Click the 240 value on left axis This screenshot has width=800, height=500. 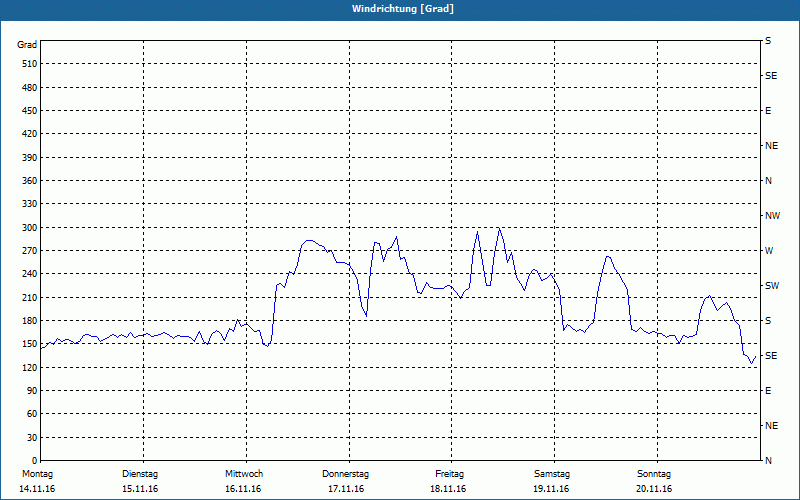tap(30, 273)
